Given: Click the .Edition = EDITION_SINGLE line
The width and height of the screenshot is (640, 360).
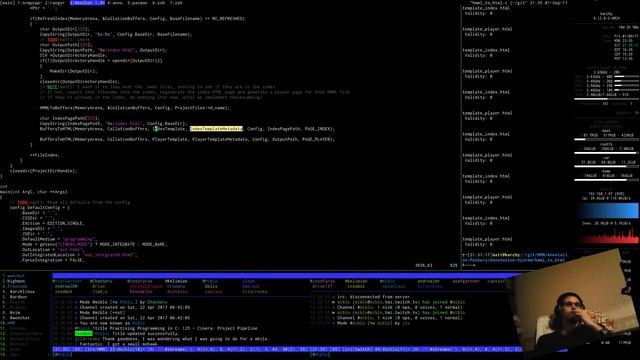Looking at the screenshot, I should tap(53, 223).
